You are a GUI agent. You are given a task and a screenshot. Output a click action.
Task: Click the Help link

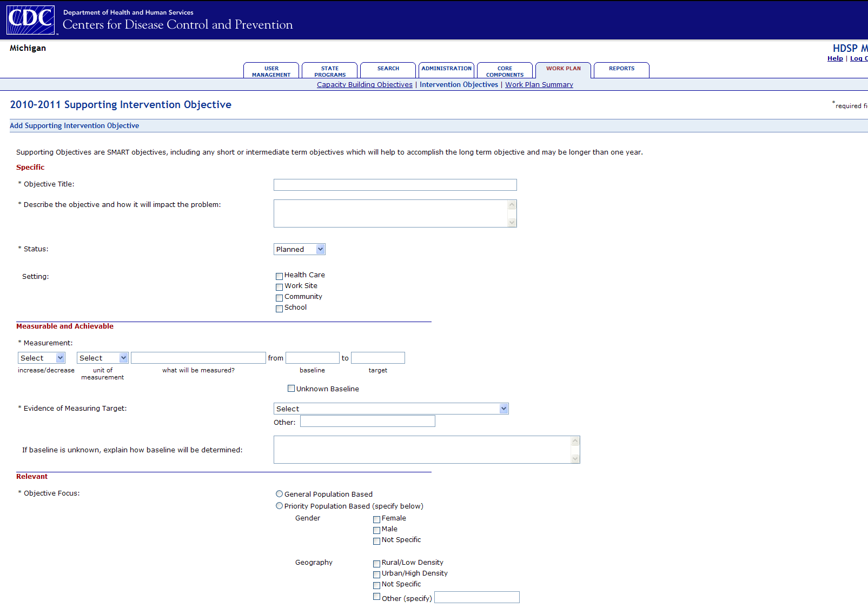tap(834, 58)
